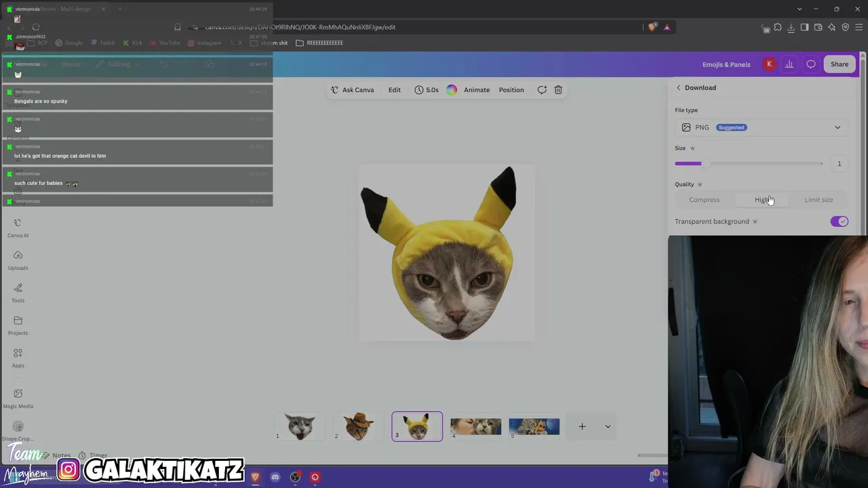Image resolution: width=868 pixels, height=488 pixels.
Task: Click the Emojis & Panels design title
Action: click(x=726, y=64)
